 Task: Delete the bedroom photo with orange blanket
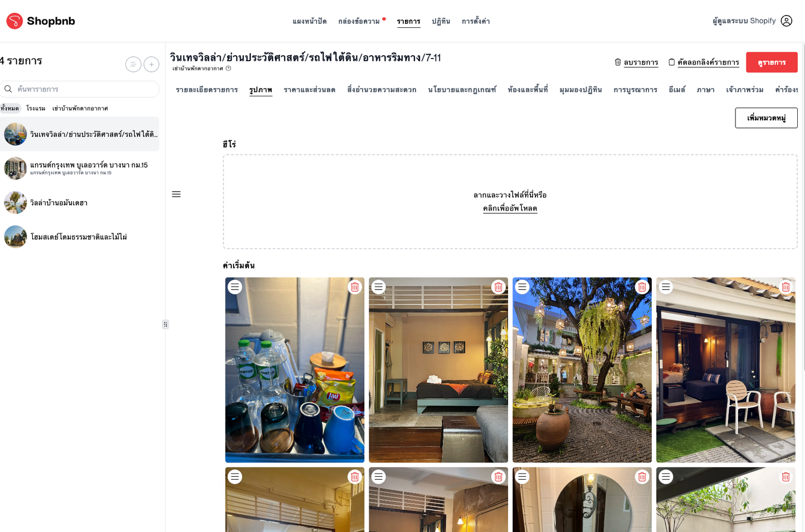[x=498, y=287]
